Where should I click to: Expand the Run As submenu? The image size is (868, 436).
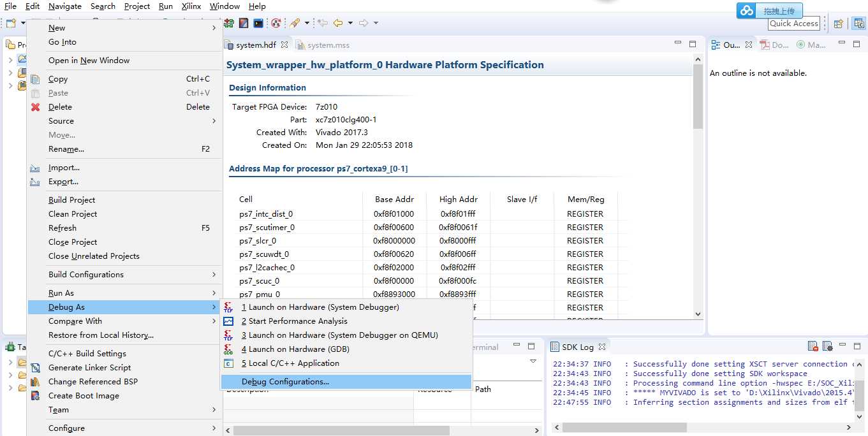[124, 293]
